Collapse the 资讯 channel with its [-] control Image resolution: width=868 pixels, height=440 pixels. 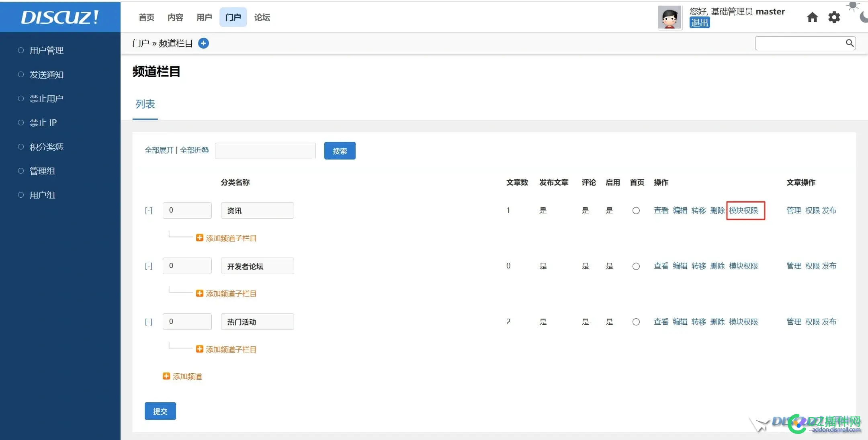tap(148, 210)
